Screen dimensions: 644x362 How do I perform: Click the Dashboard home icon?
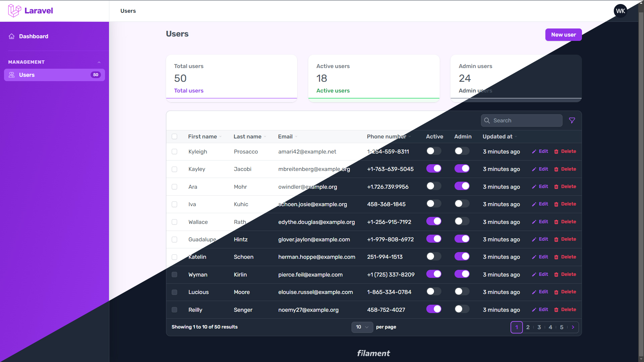[12, 36]
